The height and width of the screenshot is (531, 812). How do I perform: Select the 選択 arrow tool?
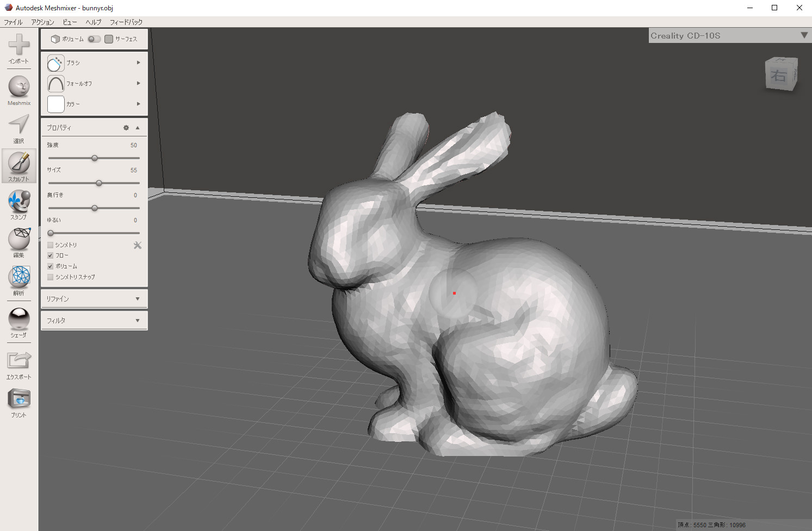(19, 124)
